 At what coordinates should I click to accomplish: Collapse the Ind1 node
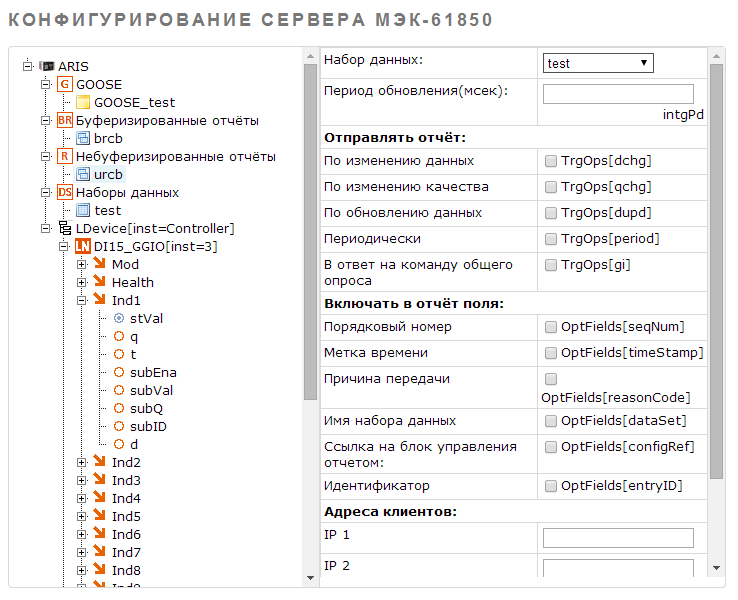point(82,300)
